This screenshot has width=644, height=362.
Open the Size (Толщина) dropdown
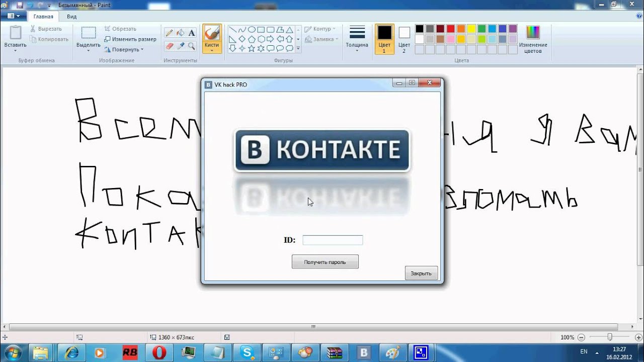[x=357, y=39]
